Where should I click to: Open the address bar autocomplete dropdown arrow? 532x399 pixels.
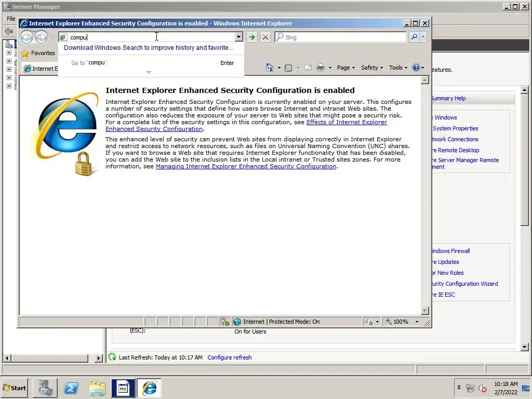tap(239, 37)
